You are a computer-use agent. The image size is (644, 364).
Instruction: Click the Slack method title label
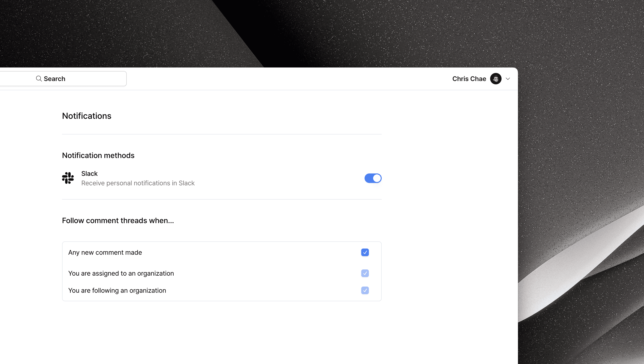[89, 173]
